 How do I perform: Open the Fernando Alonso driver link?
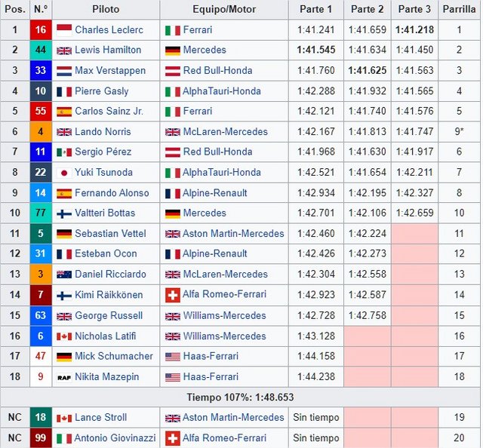[x=112, y=193]
